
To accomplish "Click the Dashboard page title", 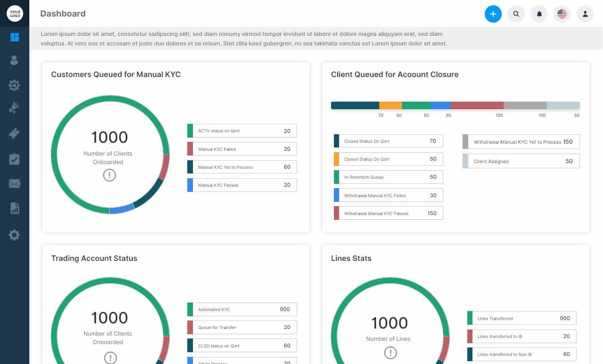I will pyautogui.click(x=63, y=14).
